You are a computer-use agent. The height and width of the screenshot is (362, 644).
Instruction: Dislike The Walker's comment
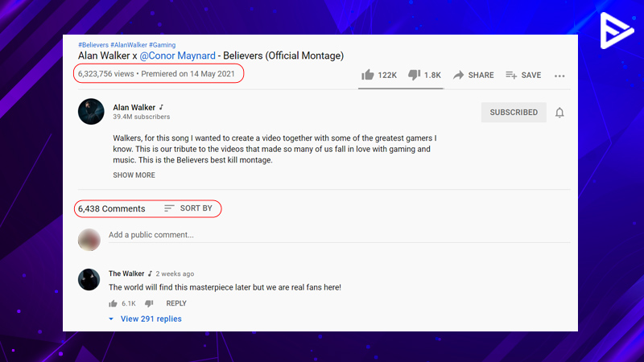(149, 303)
